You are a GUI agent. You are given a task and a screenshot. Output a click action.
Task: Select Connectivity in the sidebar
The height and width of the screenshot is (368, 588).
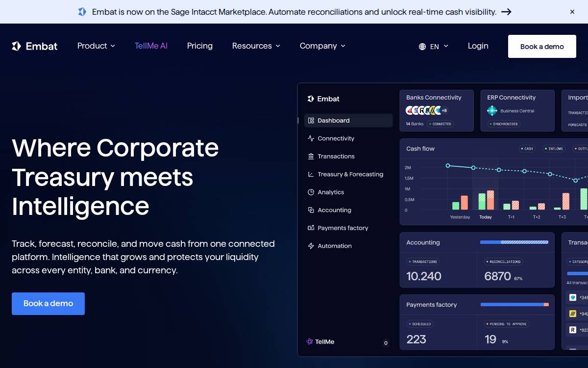[348, 138]
